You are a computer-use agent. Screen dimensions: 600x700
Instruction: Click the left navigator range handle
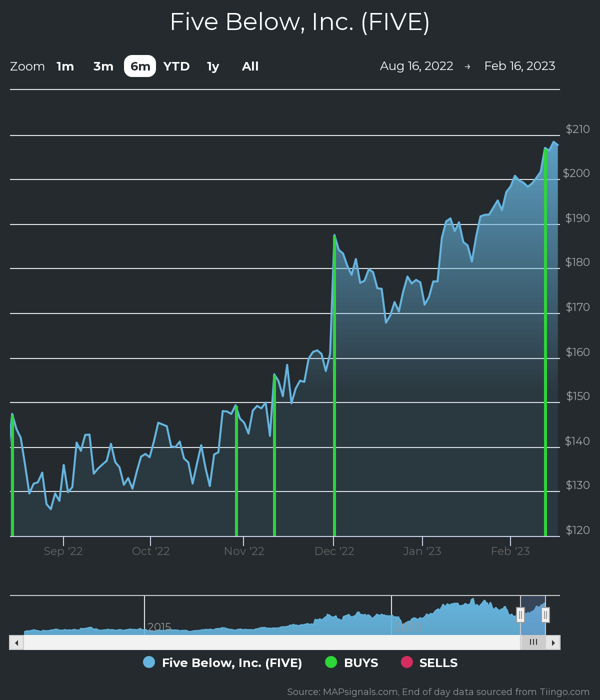tap(520, 615)
